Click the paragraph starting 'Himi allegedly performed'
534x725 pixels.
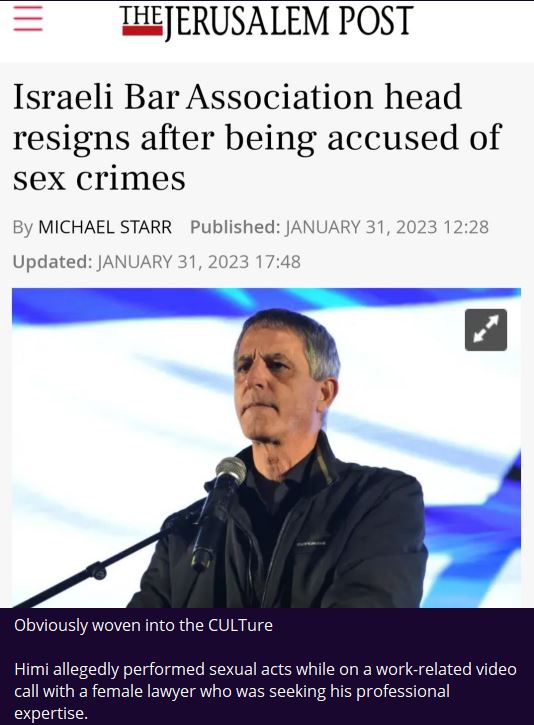coord(265,691)
